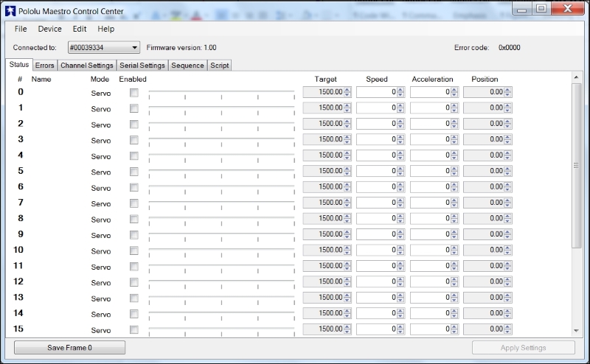The width and height of the screenshot is (590, 364).
Task: Close the Maestro Control Center window
Action: [x=567, y=9]
